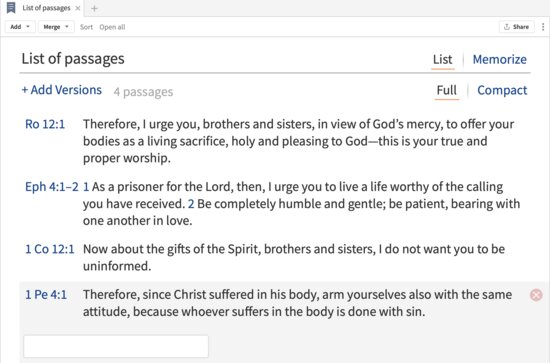Viewport: 550px width, 363px height.
Task: Open the 1 Pe 4:1 reference
Action: [x=46, y=295]
